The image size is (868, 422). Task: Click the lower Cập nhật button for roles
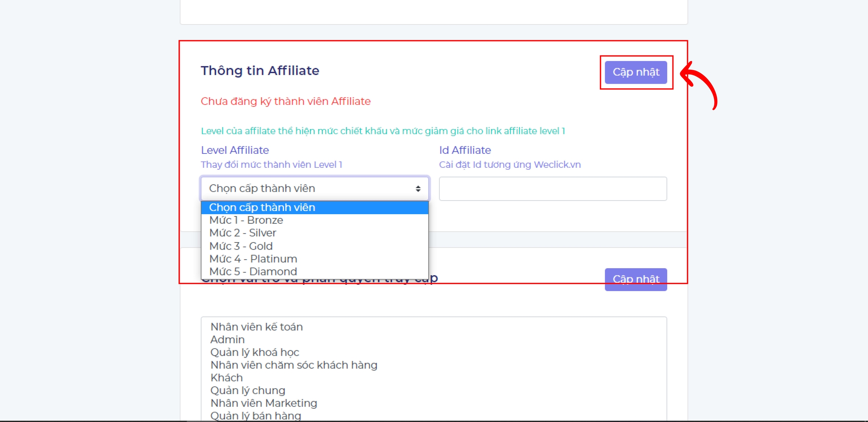tap(636, 279)
